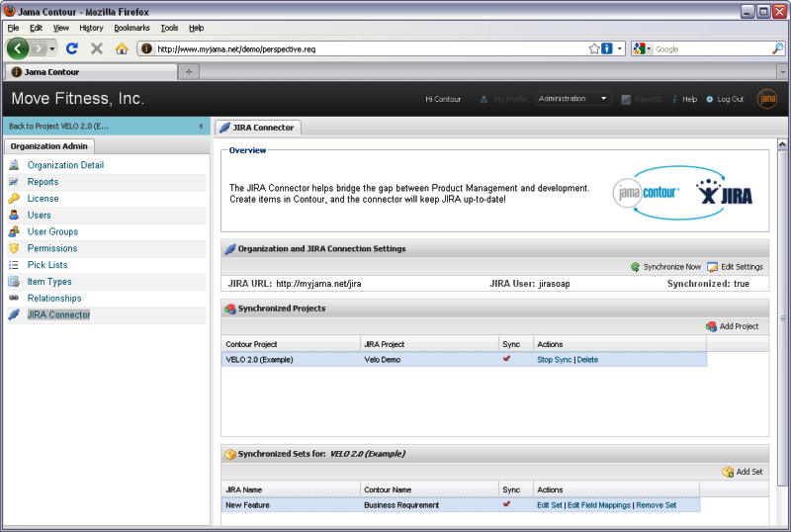Select the Organization Admin tab
The height and width of the screenshot is (532, 791).
click(48, 146)
